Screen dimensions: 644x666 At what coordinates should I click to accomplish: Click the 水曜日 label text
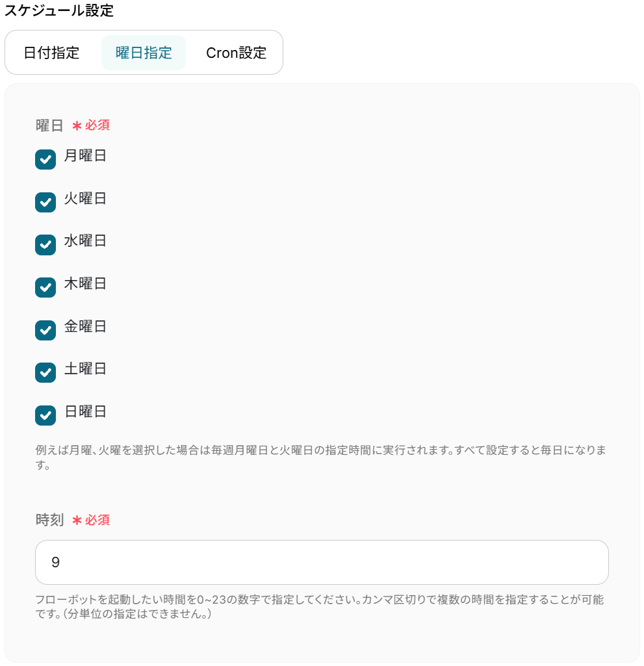click(85, 241)
